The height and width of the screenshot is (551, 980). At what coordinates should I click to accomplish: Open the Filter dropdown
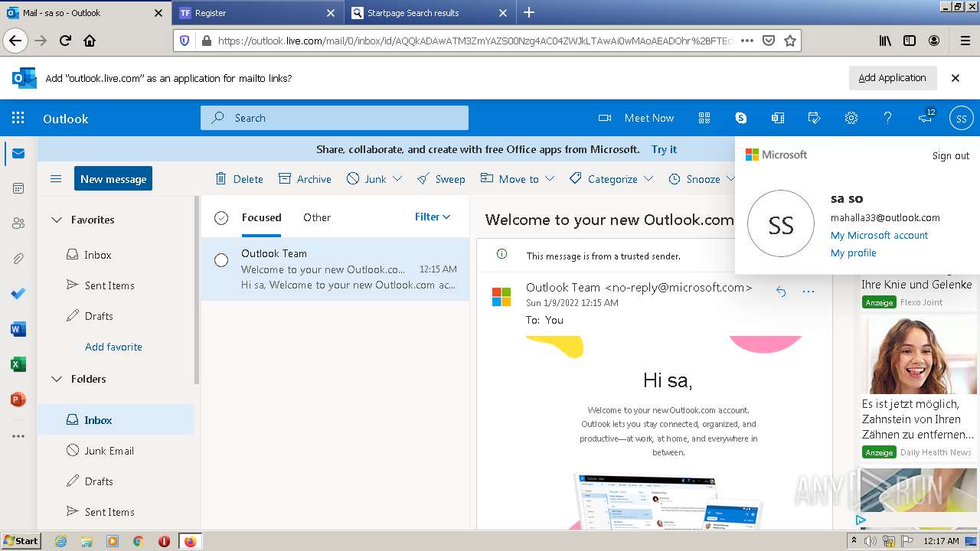pos(433,217)
